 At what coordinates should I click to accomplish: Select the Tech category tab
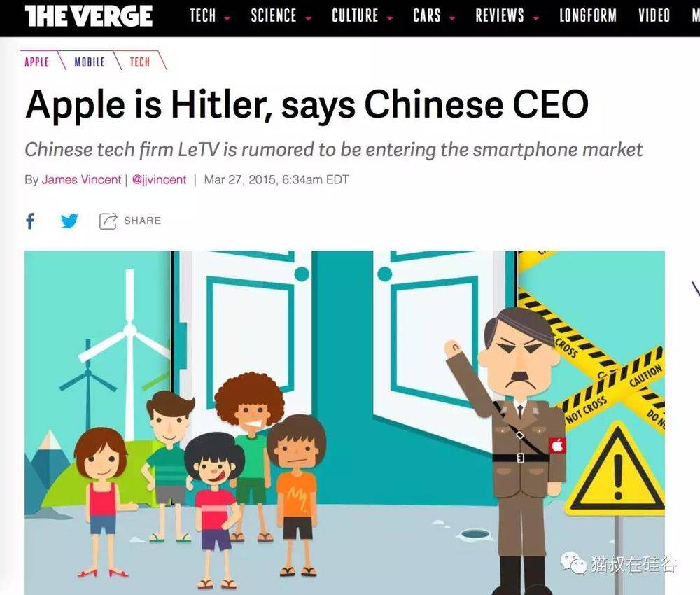[x=140, y=62]
